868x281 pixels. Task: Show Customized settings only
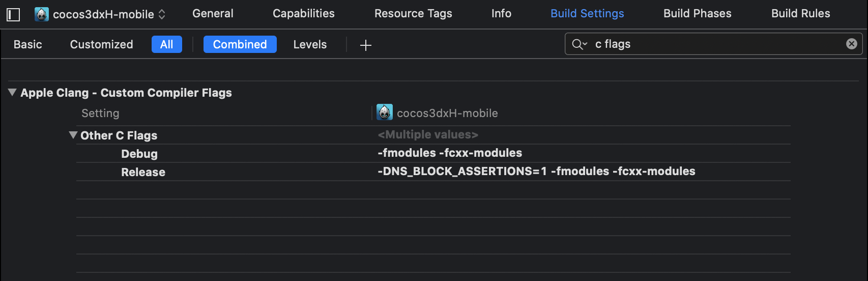click(x=101, y=45)
